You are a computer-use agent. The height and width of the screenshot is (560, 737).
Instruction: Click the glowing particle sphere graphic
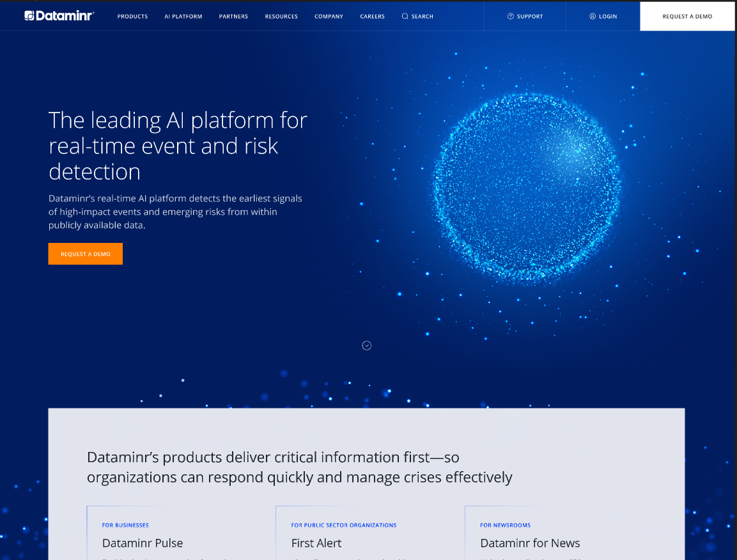(527, 188)
